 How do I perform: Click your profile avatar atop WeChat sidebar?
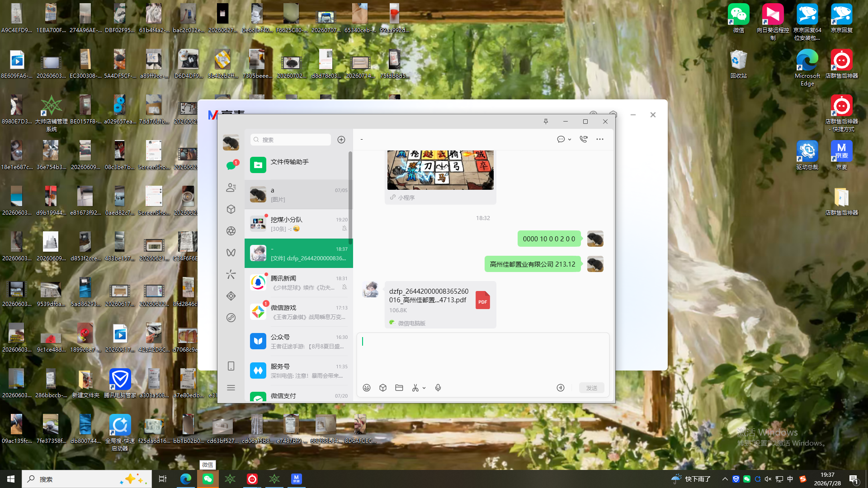231,142
